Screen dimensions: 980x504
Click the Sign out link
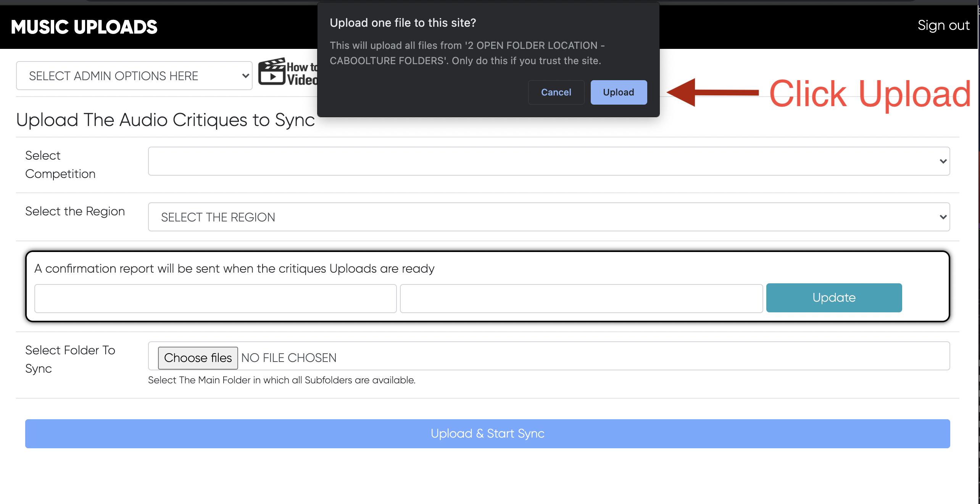[943, 25]
